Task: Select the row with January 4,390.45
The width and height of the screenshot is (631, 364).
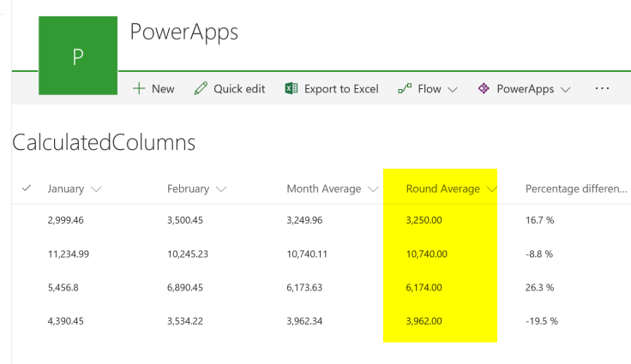Action: (26, 321)
